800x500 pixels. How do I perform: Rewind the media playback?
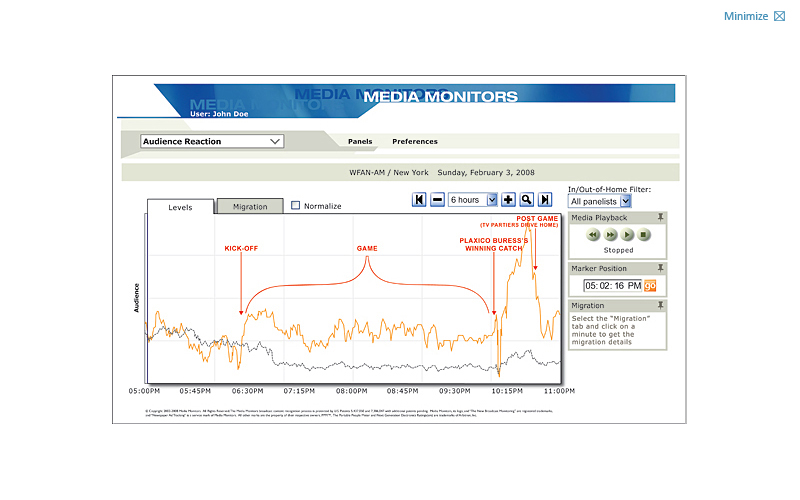[593, 235]
